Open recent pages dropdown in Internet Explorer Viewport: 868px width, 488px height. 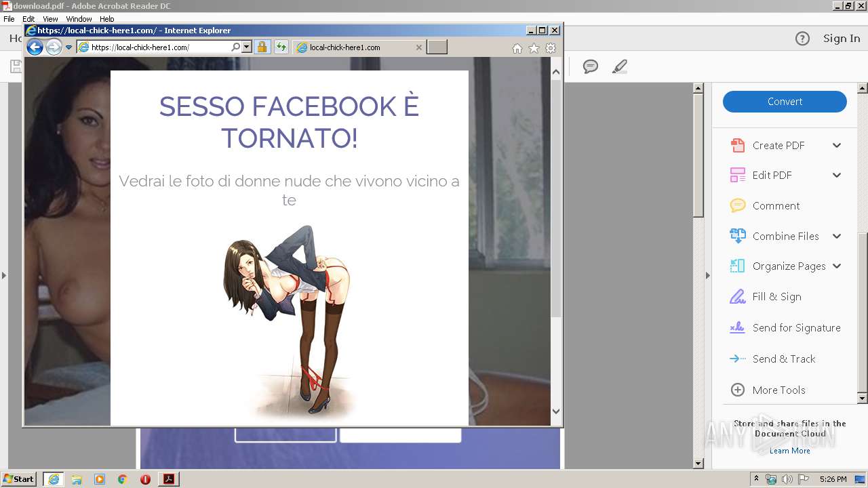pos(68,47)
